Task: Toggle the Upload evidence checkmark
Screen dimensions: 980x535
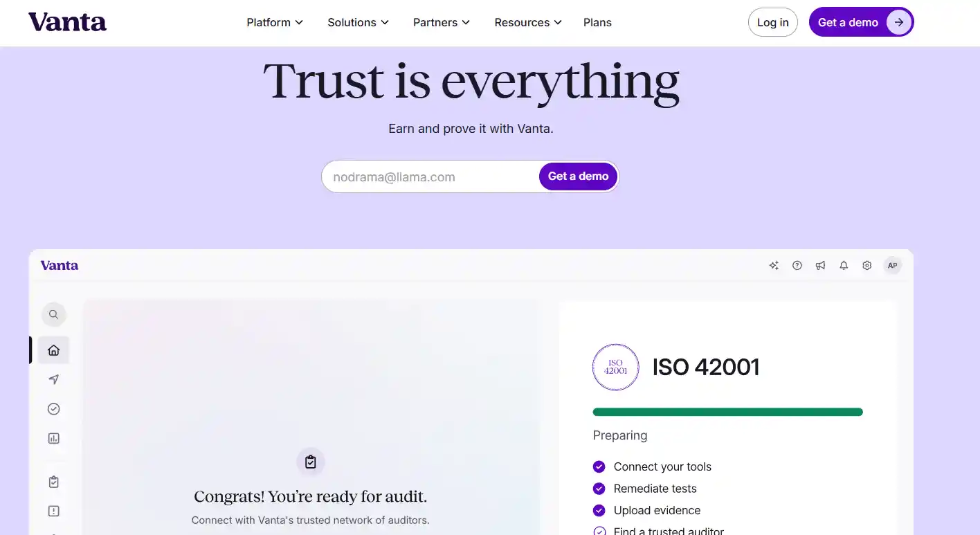Action: 599,510
